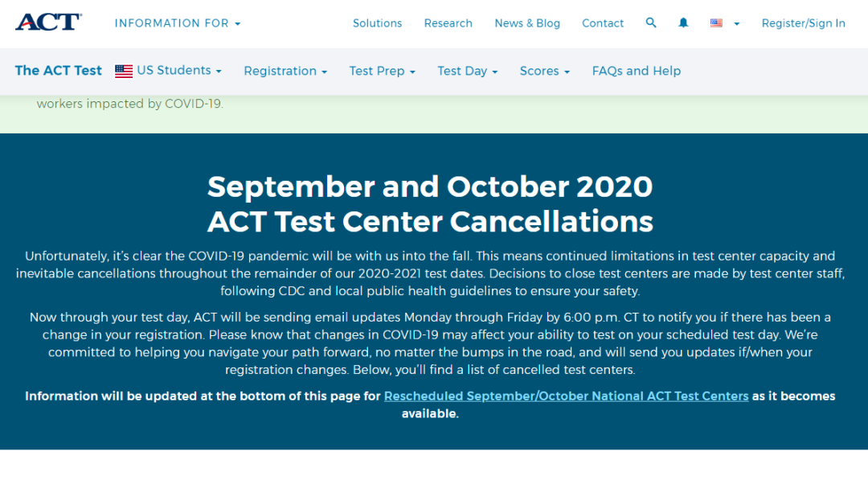
Task: Open the Solutions page
Action: coord(377,23)
